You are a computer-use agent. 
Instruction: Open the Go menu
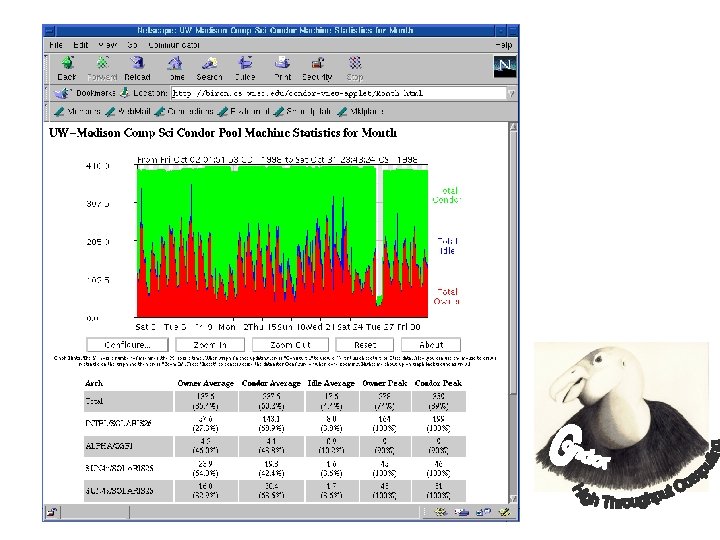coord(132,45)
